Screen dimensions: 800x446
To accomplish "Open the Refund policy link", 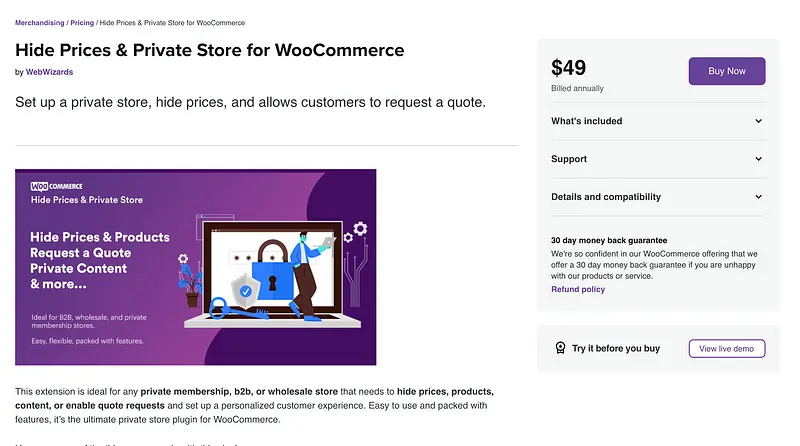I will coord(578,289).
